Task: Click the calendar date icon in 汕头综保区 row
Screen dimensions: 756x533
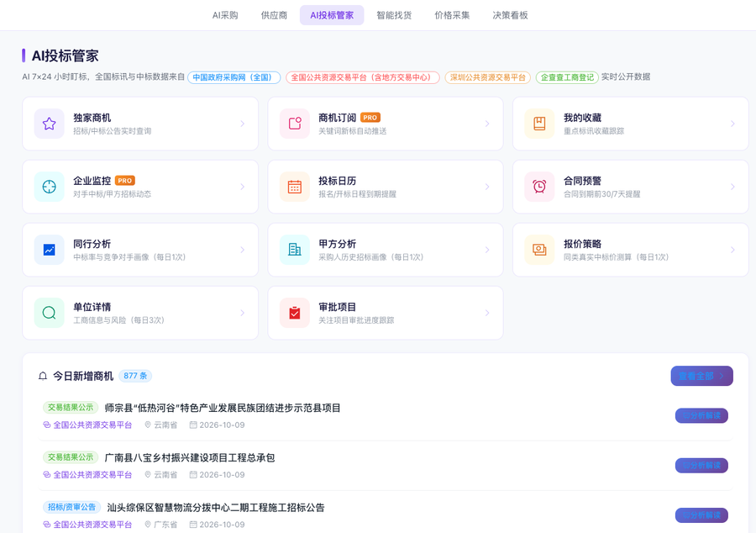Action: tap(193, 525)
